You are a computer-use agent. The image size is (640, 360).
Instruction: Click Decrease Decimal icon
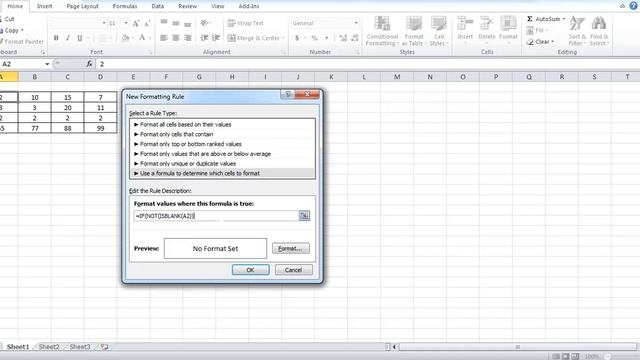click(354, 38)
